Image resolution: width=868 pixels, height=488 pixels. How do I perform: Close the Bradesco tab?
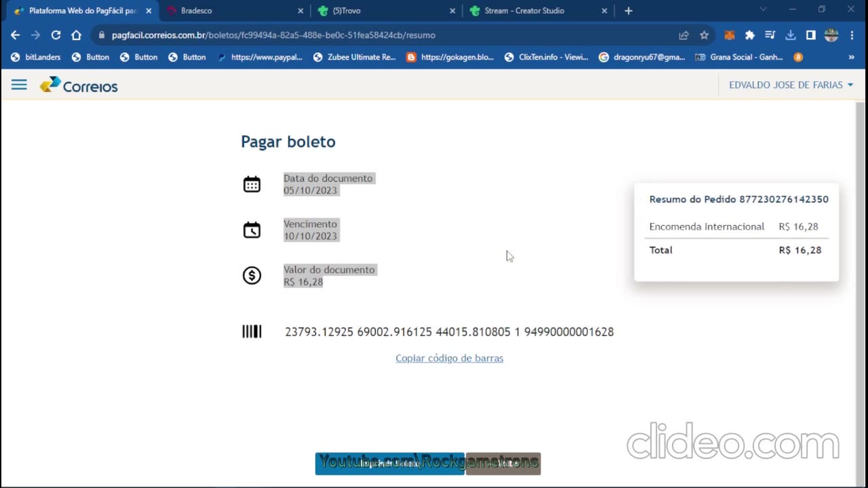pos(301,11)
